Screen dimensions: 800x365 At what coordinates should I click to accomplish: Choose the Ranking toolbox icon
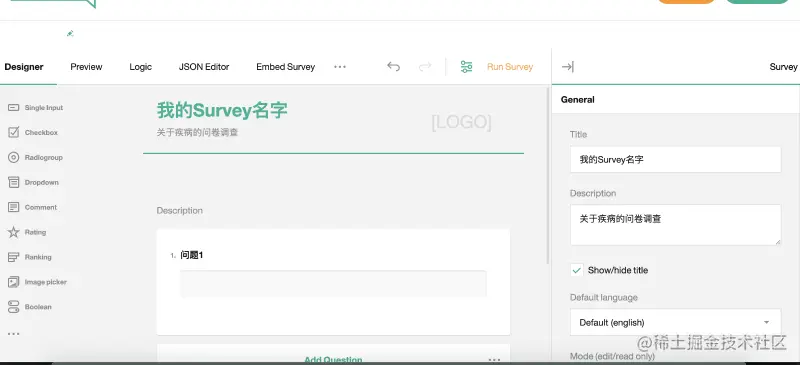click(14, 257)
